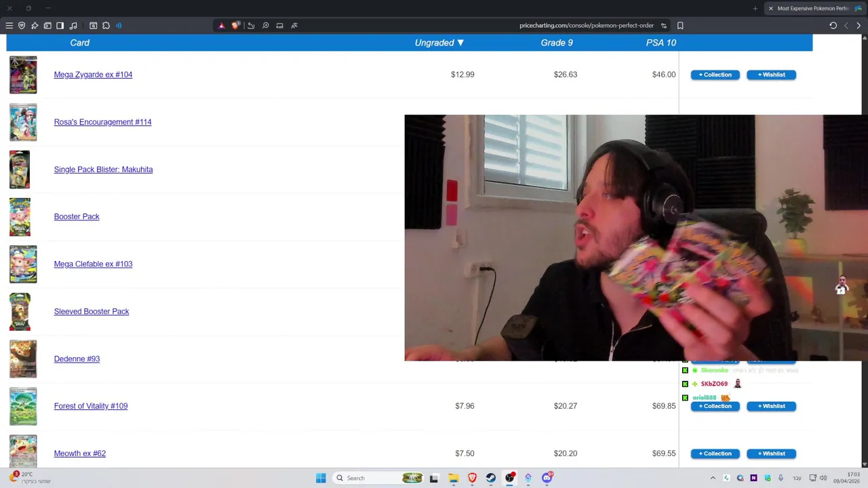This screenshot has width=868, height=488.
Task: Reload the page
Action: point(833,26)
